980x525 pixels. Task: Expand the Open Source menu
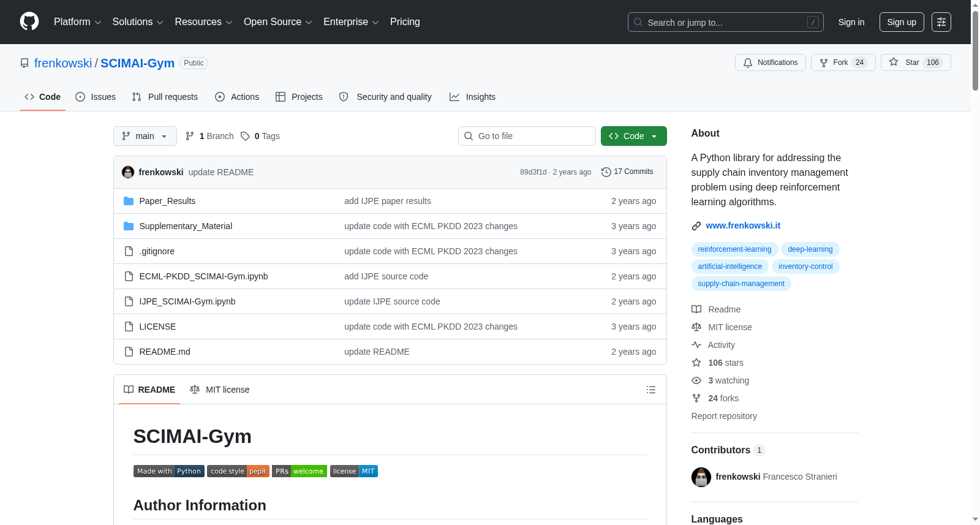(278, 22)
